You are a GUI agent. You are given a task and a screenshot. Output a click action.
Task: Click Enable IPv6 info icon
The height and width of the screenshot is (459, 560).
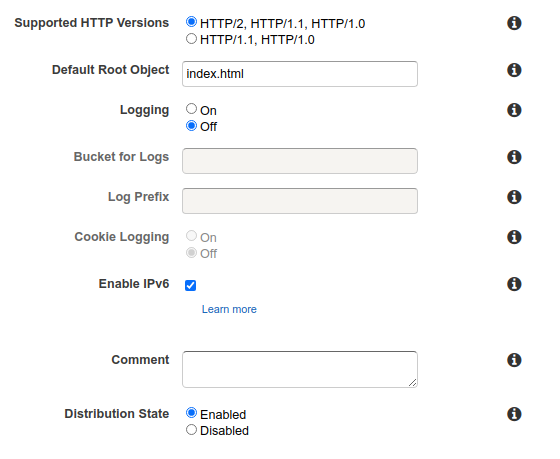pyautogui.click(x=514, y=284)
